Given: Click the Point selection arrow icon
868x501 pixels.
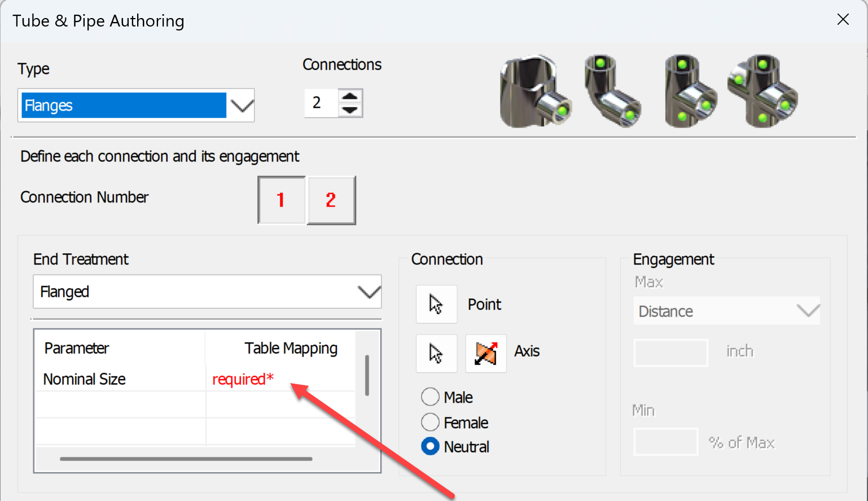Looking at the screenshot, I should (x=436, y=304).
